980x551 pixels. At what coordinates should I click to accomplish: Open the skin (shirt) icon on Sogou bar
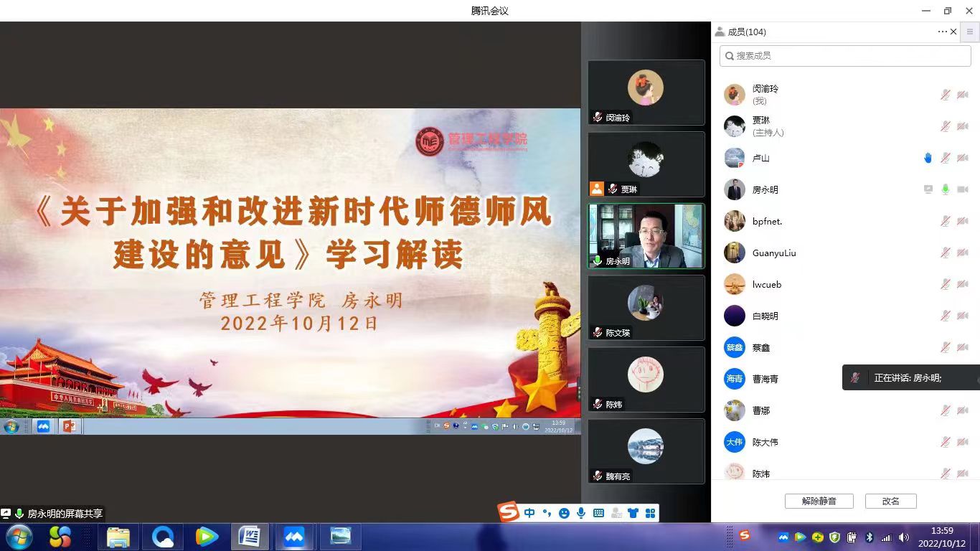point(633,513)
